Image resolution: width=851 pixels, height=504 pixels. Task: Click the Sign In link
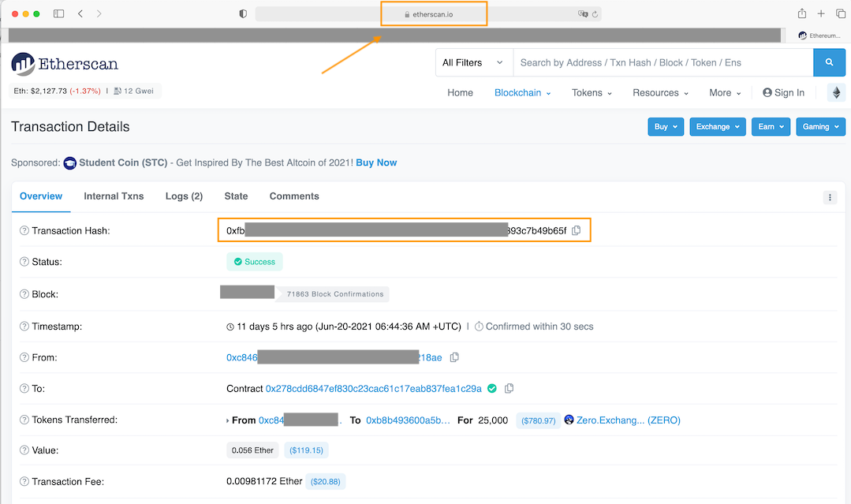pyautogui.click(x=784, y=93)
